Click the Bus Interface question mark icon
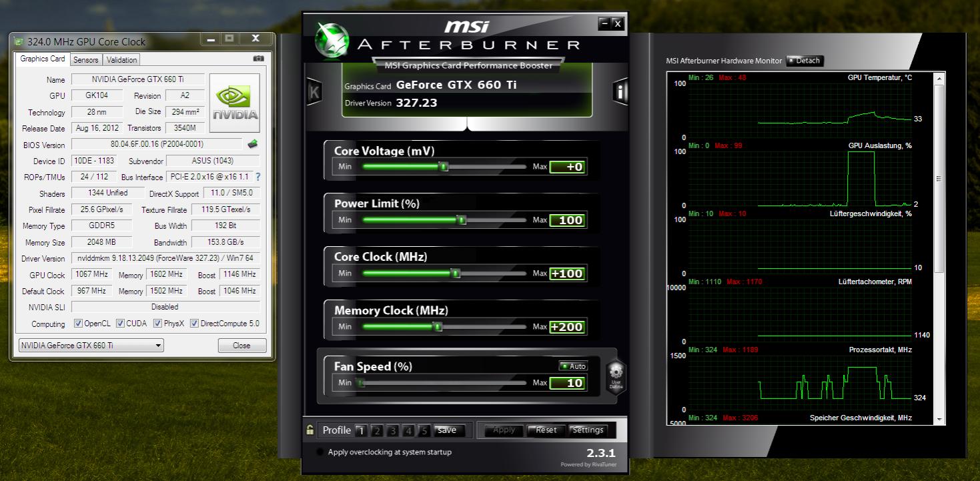This screenshot has width=980, height=481. click(x=258, y=177)
